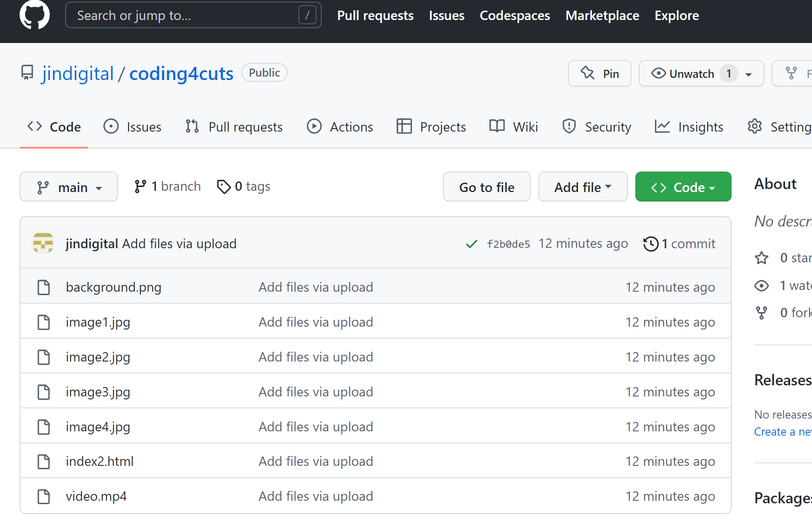Open the jindigital owner profile link
This screenshot has width=812, height=528.
coord(78,73)
